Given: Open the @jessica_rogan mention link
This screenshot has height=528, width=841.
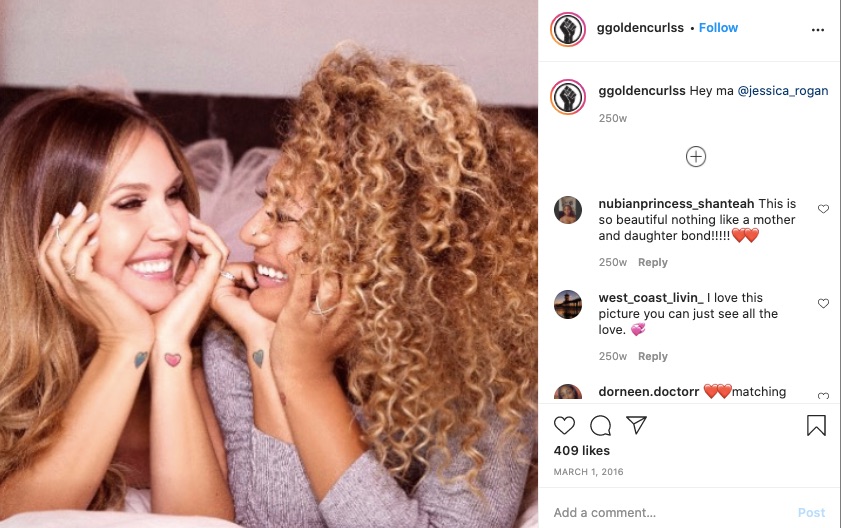Looking at the screenshot, I should point(783,91).
